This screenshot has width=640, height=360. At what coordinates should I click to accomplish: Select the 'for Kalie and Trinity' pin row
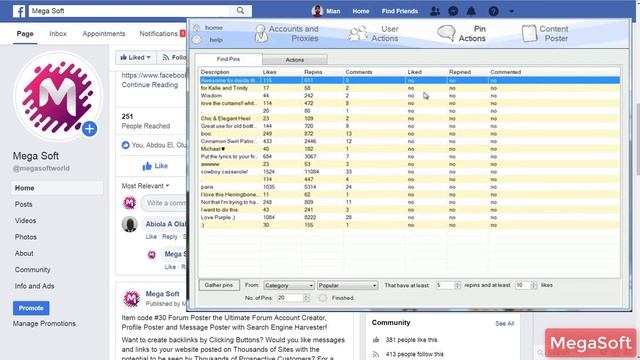[x=410, y=88]
